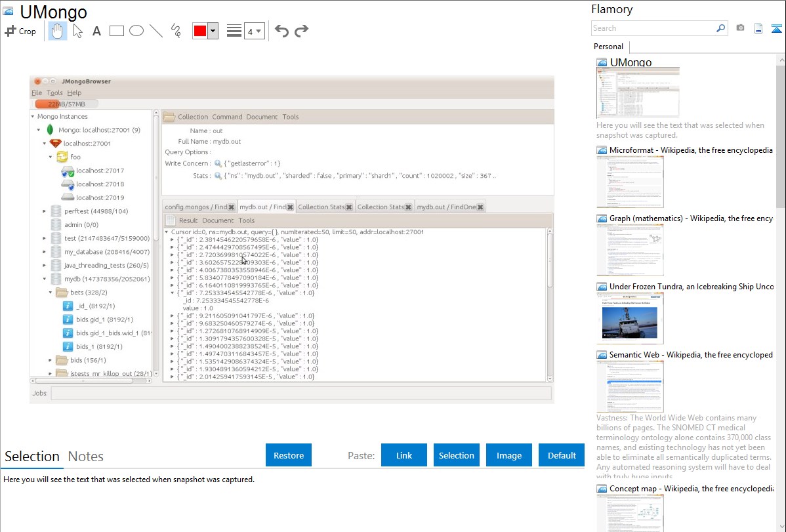Switch to the Notes tab
The image size is (786, 532).
coord(86,457)
